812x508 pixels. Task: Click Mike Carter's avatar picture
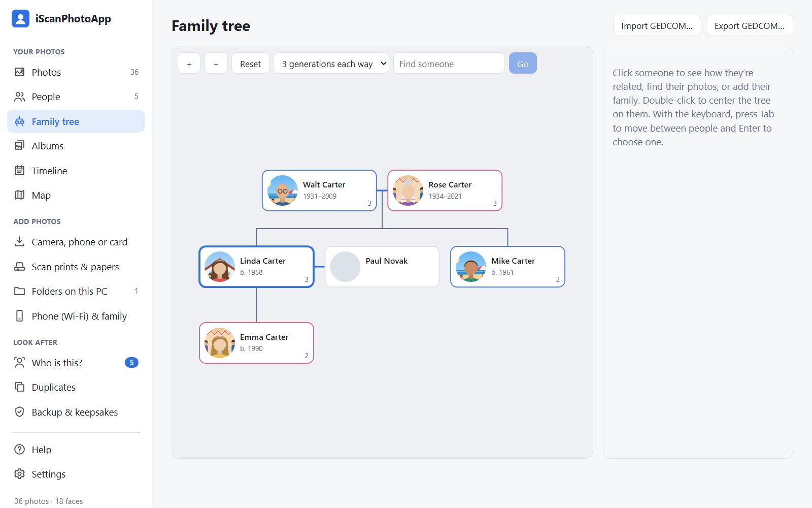(x=471, y=267)
